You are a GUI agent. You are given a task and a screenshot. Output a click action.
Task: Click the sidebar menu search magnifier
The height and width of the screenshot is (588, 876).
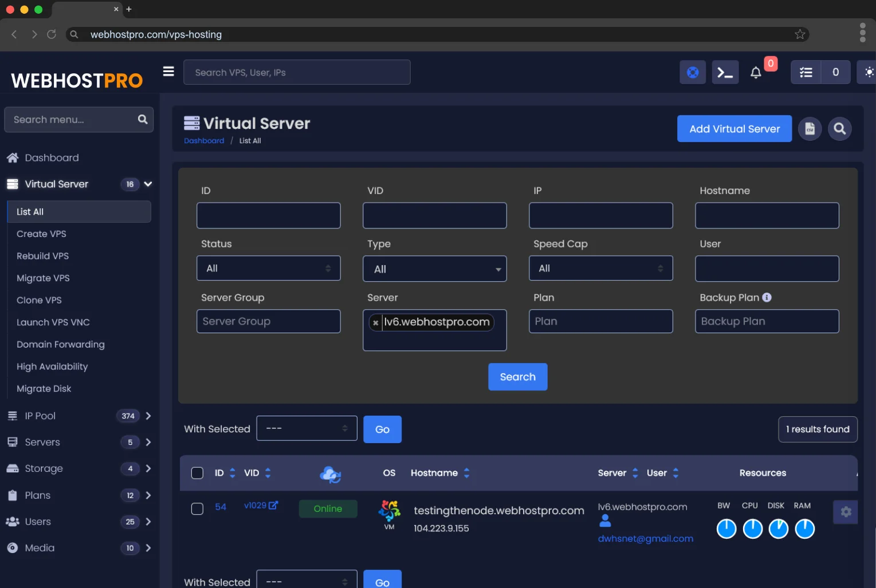click(x=143, y=119)
